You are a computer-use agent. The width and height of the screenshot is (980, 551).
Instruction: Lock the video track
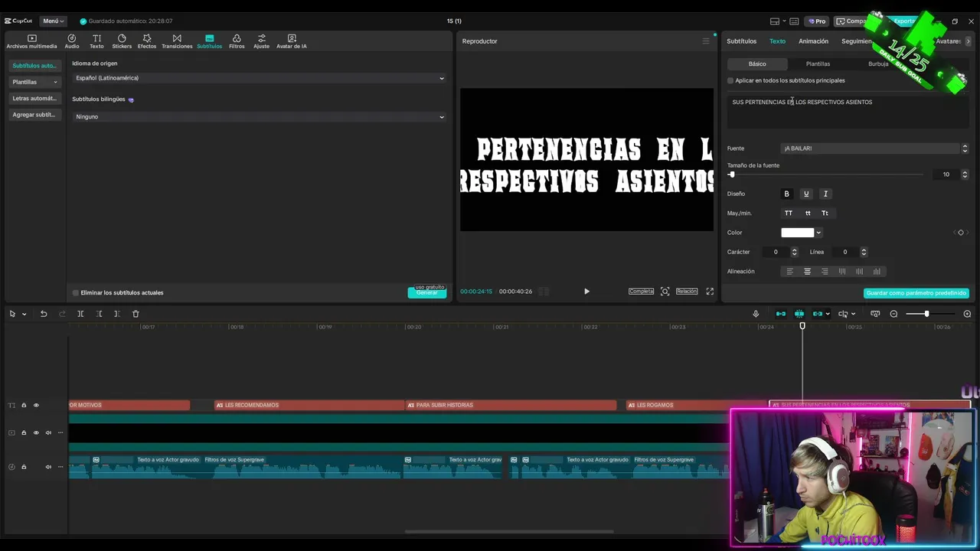tap(24, 433)
